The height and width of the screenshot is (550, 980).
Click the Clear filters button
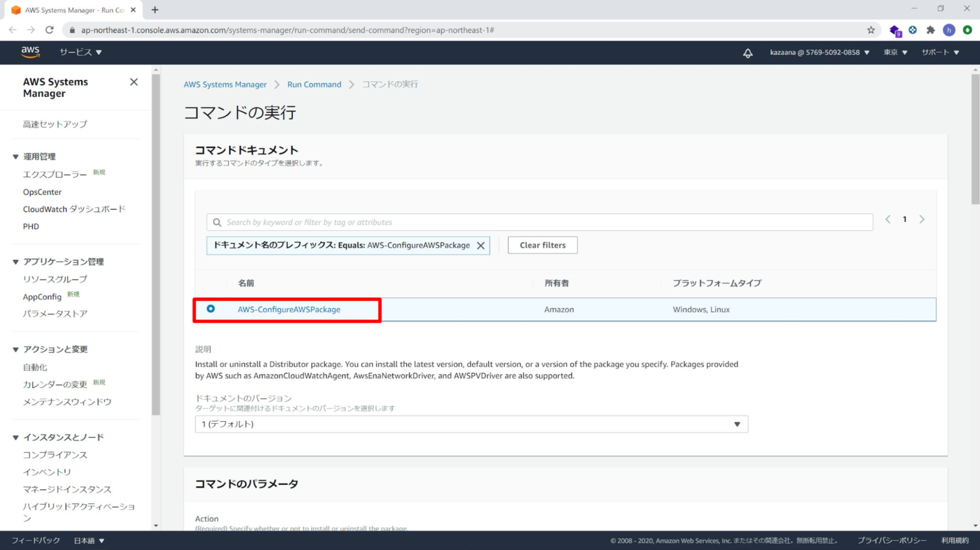pyautogui.click(x=542, y=245)
